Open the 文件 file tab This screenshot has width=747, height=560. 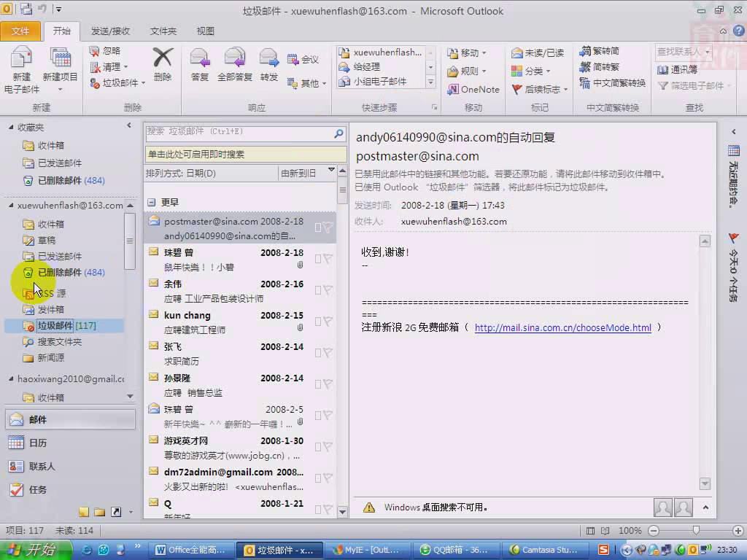point(20,31)
